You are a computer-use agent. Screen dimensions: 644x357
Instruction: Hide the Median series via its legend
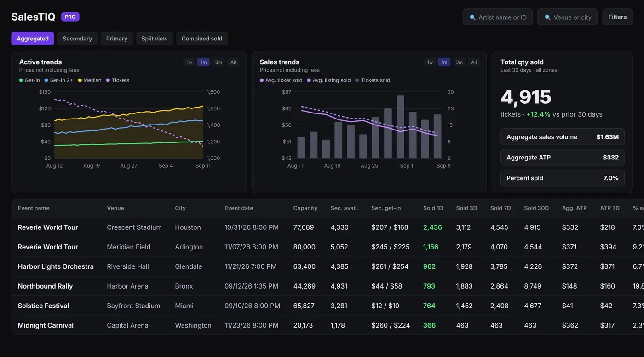pyautogui.click(x=89, y=80)
